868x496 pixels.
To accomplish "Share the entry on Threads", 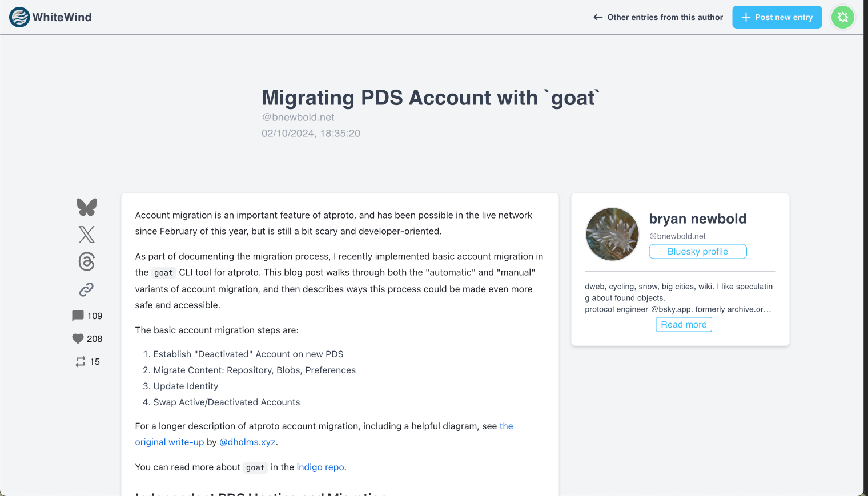I will click(87, 262).
